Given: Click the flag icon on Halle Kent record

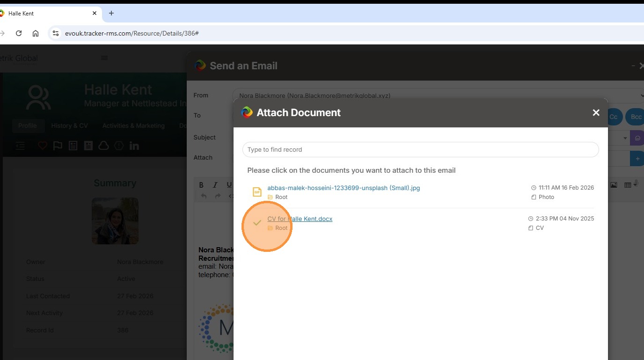Looking at the screenshot, I should pos(58,146).
